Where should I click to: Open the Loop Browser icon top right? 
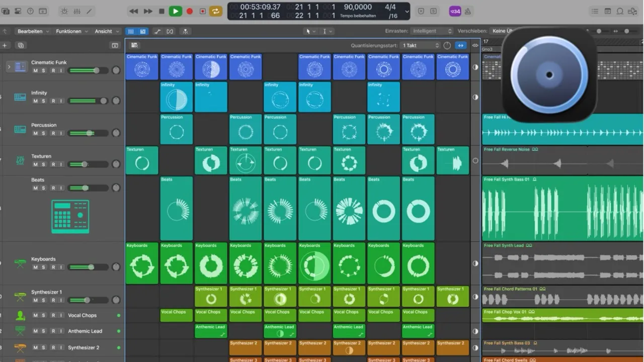point(620,11)
